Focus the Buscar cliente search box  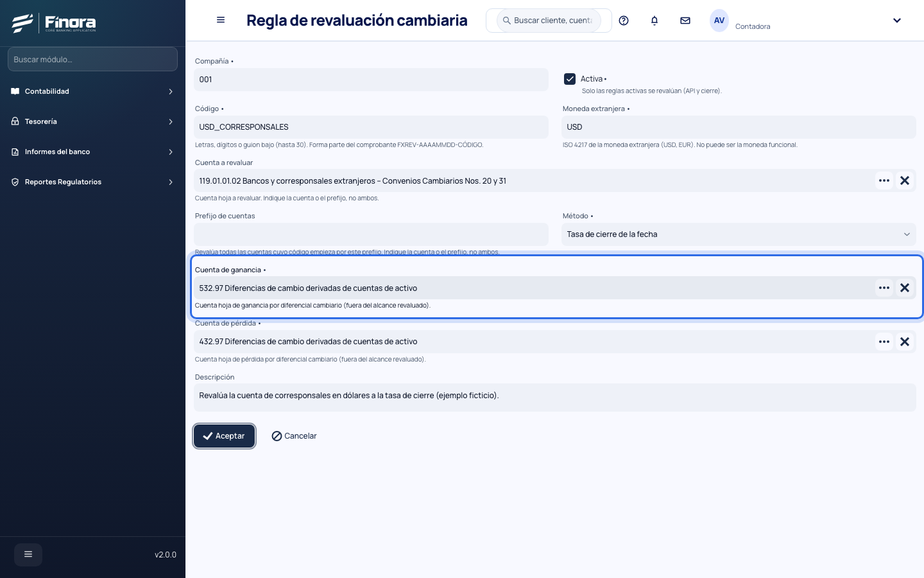point(549,21)
